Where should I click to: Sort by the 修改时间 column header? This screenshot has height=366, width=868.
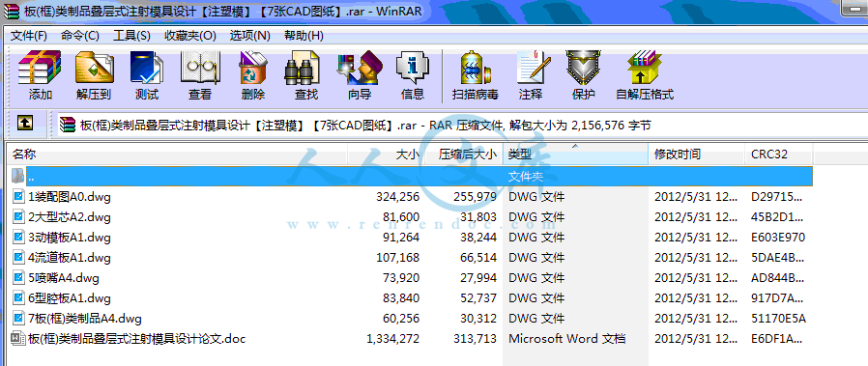coord(696,154)
